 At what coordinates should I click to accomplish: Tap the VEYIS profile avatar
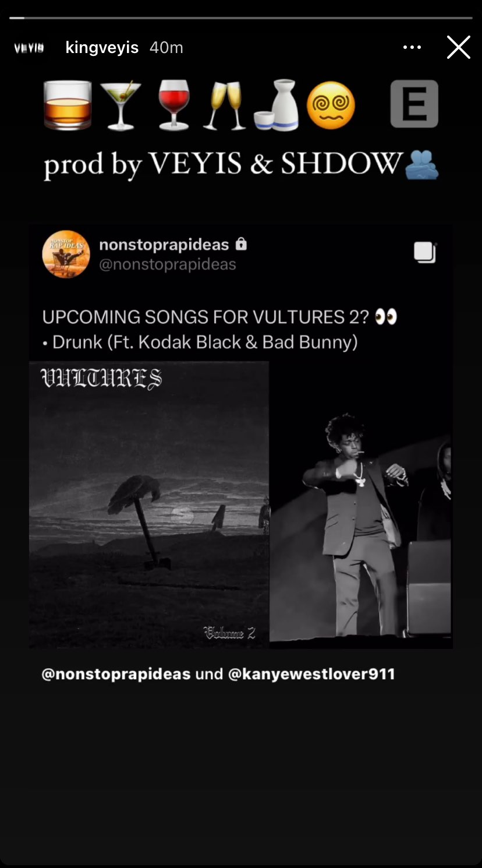pyautogui.click(x=29, y=48)
